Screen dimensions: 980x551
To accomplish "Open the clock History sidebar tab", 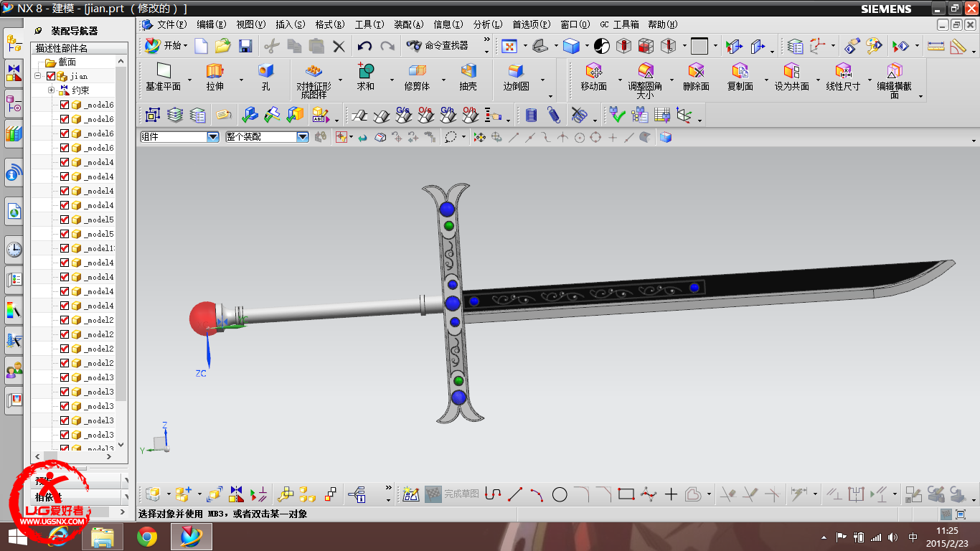I will point(14,250).
